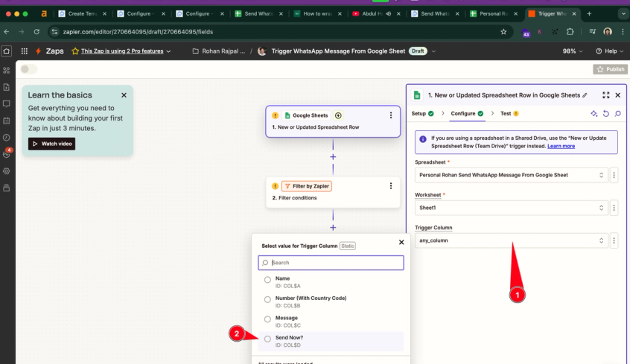The image size is (630, 364).
Task: Open the Worksheet Sheet1 dropdown
Action: 511,208
